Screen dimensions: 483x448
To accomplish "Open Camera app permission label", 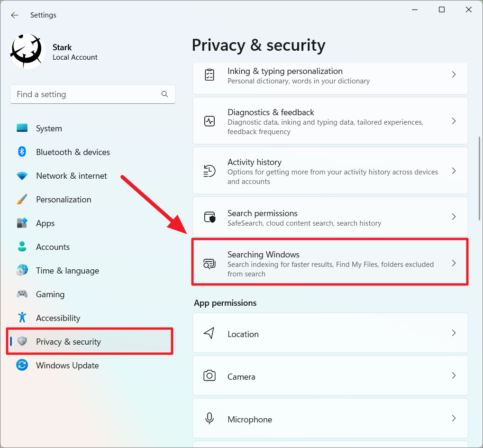I will 241,377.
